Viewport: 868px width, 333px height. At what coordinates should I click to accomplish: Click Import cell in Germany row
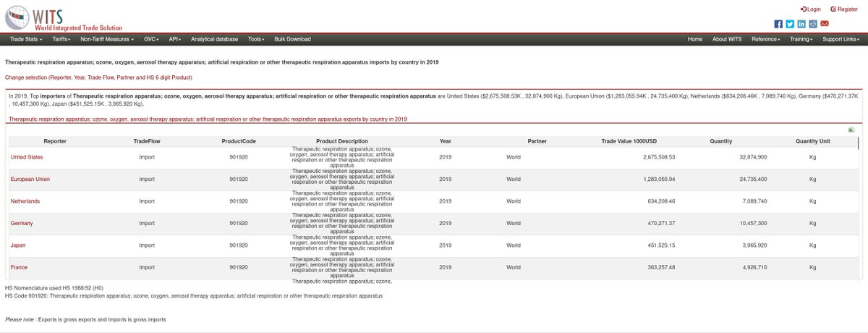(x=147, y=223)
